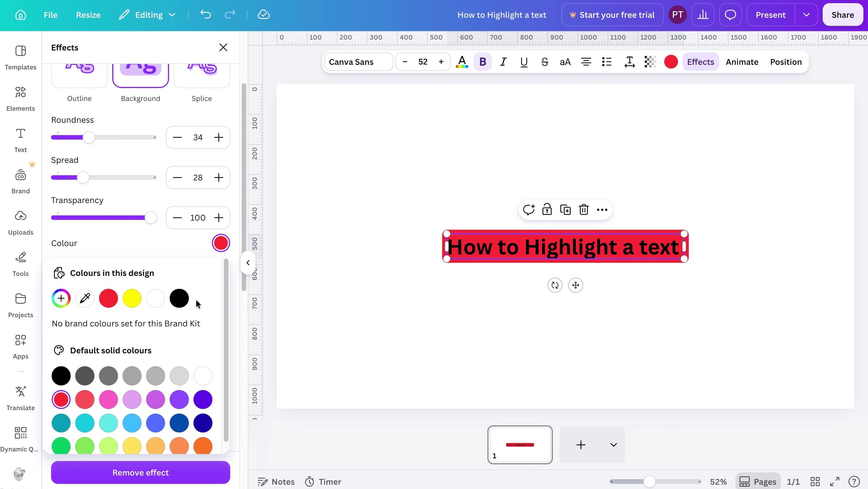Undo the last action
Screen dimensions: 868x489
coord(206,14)
